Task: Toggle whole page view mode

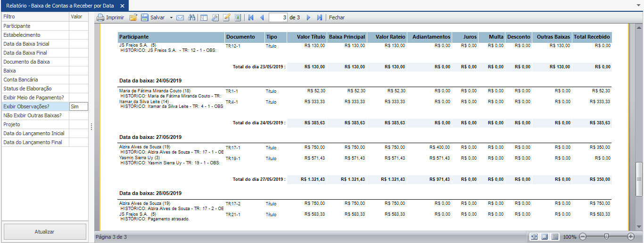Action: [x=544, y=236]
